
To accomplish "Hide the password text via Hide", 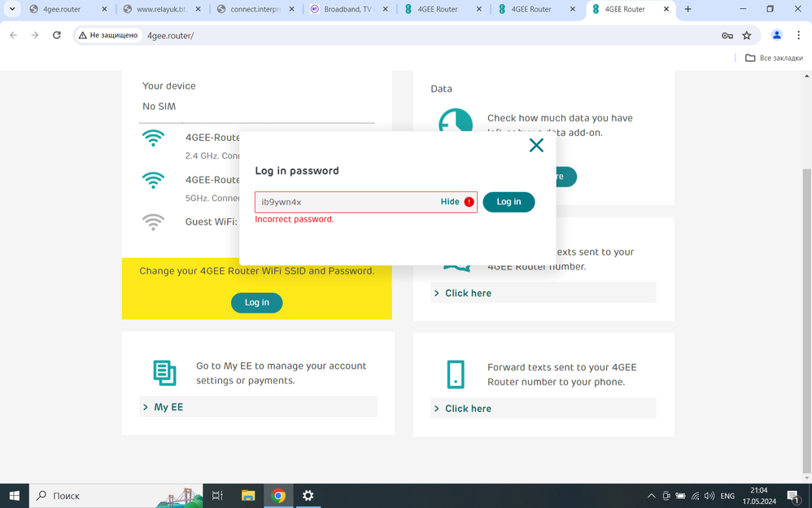I will [x=449, y=202].
